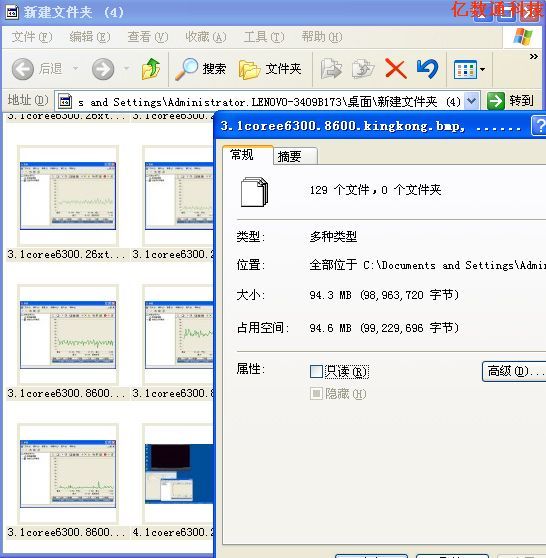Click the Copy To folder icon
This screenshot has height=558, width=546.
363,69
